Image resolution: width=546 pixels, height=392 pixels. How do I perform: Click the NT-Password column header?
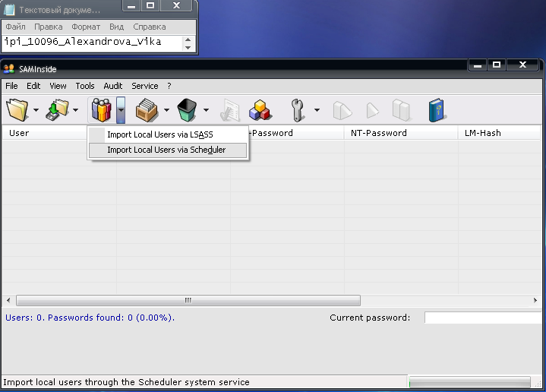401,133
